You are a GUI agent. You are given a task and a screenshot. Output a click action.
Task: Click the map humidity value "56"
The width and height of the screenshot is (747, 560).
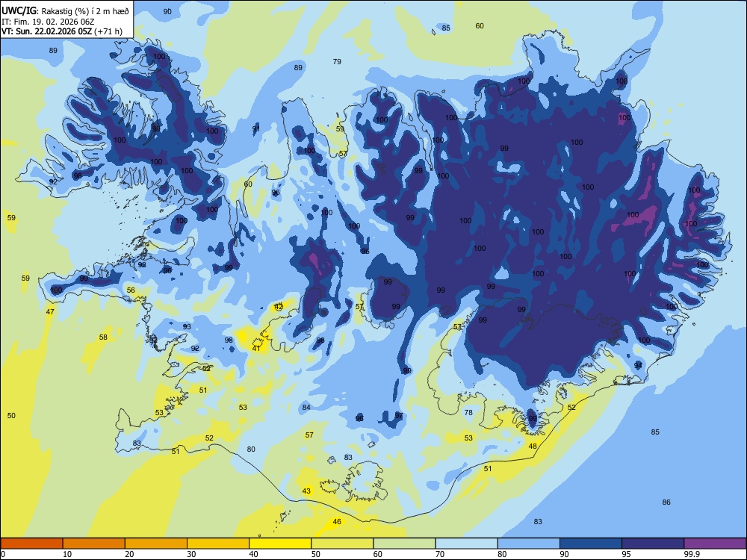pos(131,290)
